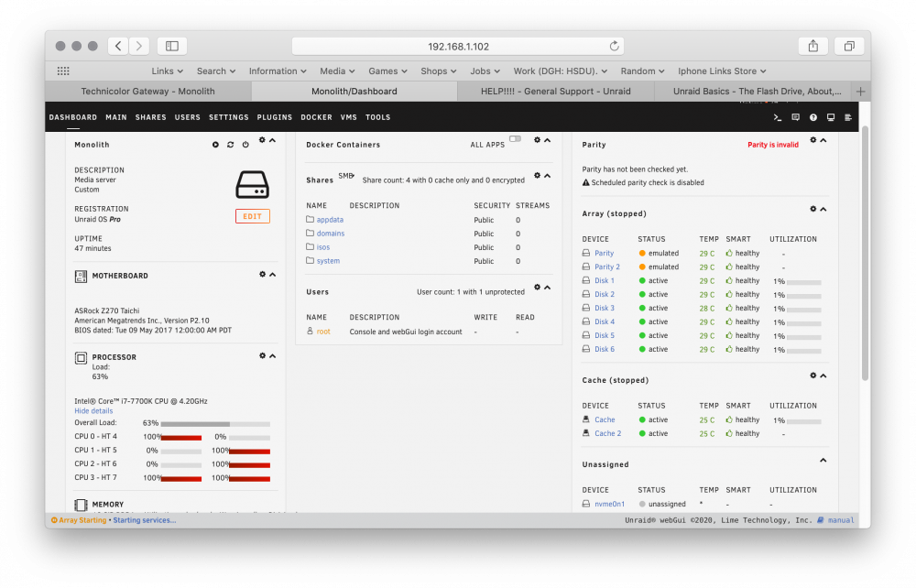The height and width of the screenshot is (588, 916).
Task: Open the system log icon
Action: tap(848, 117)
